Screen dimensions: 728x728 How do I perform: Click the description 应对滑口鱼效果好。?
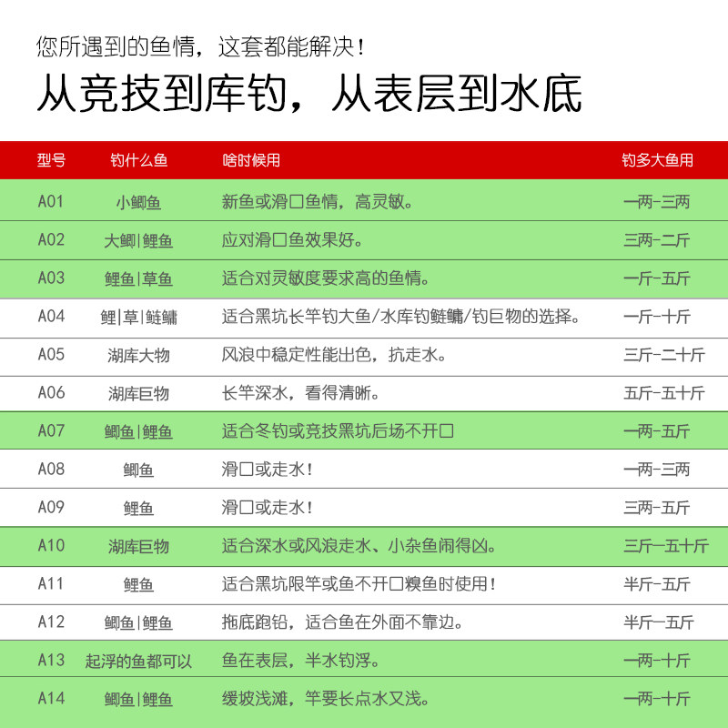click(292, 240)
